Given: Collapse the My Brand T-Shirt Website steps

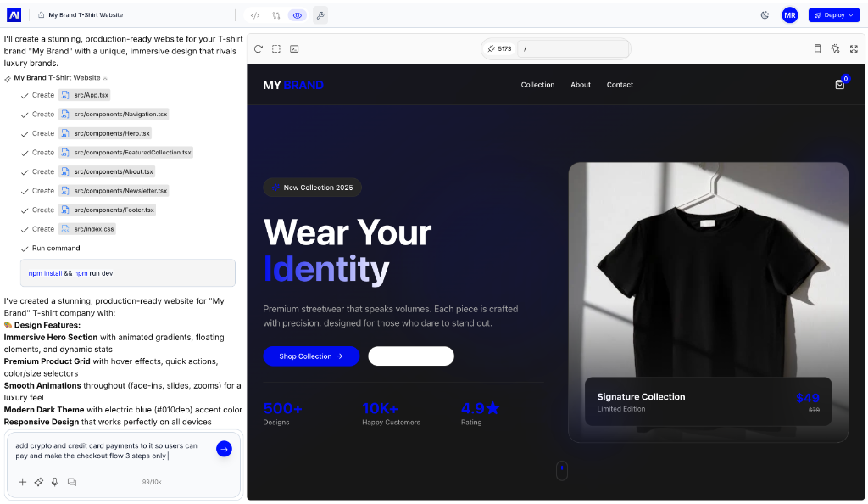Looking at the screenshot, I should (105, 76).
